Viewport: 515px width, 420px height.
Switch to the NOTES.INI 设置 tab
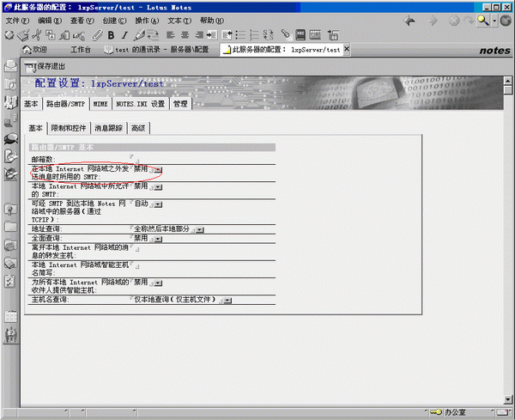139,104
